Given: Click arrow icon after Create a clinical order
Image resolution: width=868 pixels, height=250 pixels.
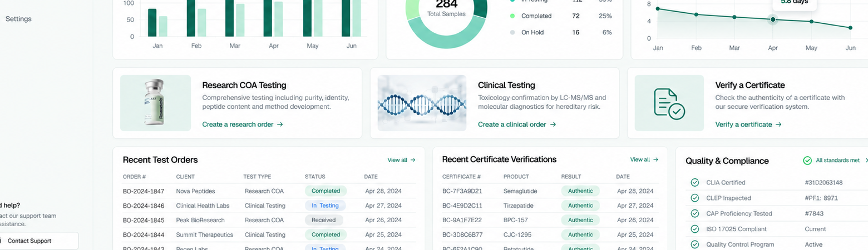Looking at the screenshot, I should click(x=553, y=124).
